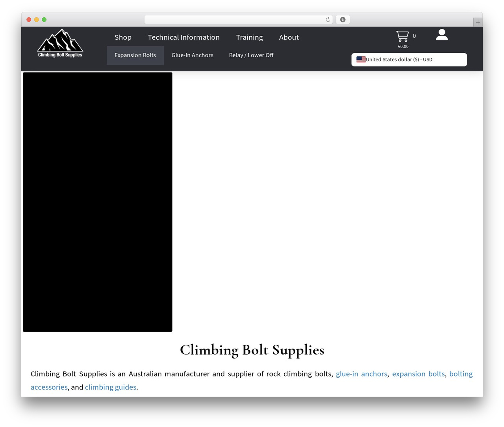
Task: Minimize the window with yellow button
Action: (x=37, y=20)
